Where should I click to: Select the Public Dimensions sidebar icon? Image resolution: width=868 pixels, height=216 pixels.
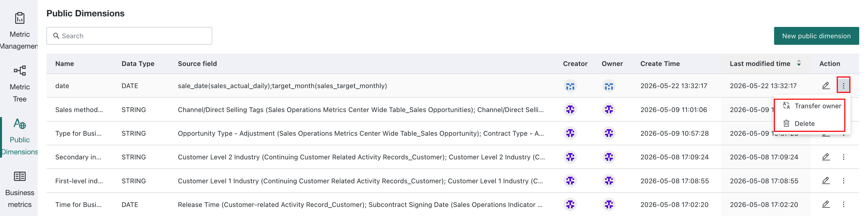click(x=20, y=124)
